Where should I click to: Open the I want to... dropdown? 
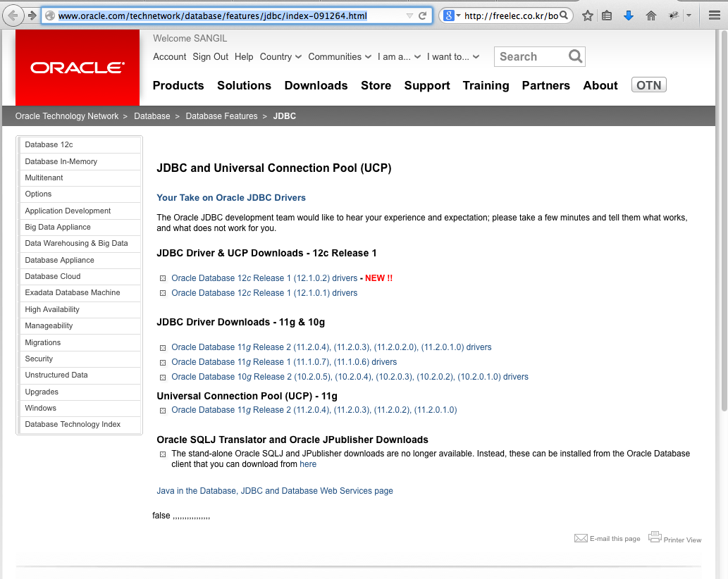(x=453, y=56)
